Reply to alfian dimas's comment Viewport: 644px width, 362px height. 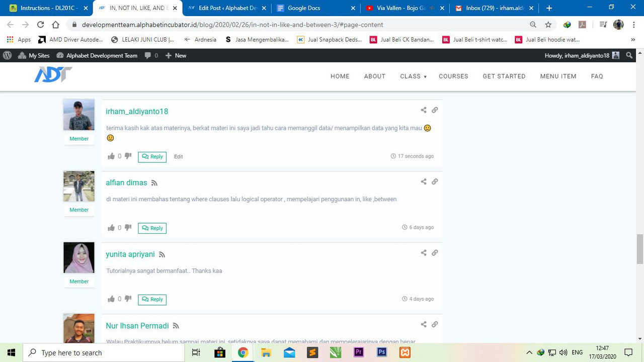(152, 228)
